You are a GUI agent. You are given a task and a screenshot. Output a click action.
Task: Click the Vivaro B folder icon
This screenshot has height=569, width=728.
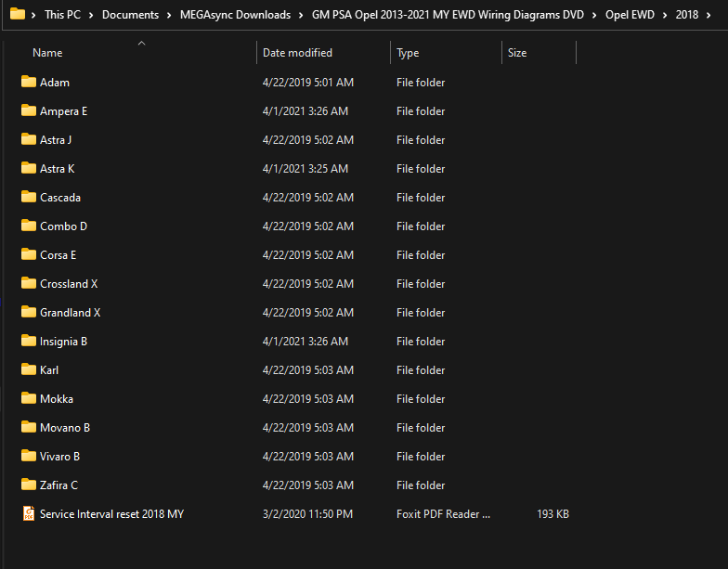point(28,456)
